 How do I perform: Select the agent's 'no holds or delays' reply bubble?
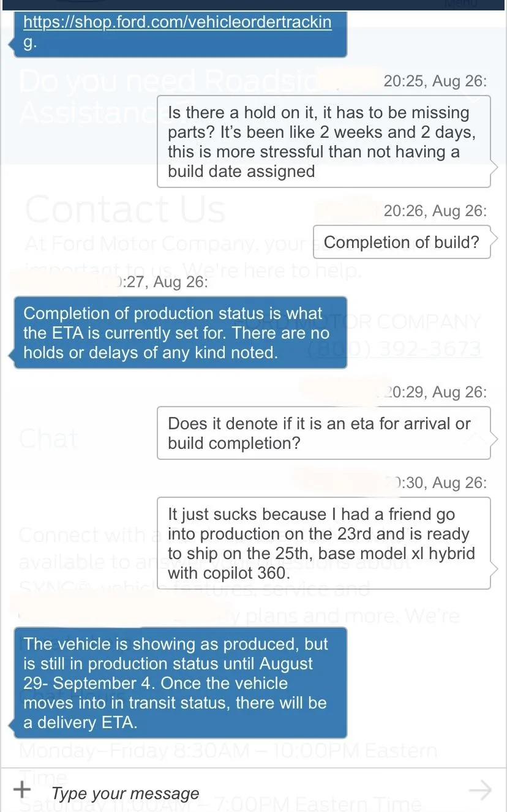click(181, 333)
